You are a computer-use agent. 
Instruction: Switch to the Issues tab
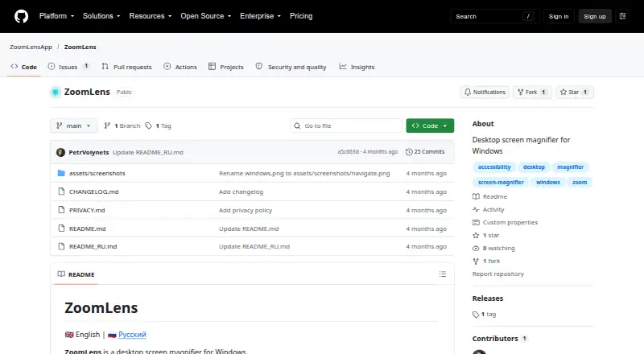point(68,67)
